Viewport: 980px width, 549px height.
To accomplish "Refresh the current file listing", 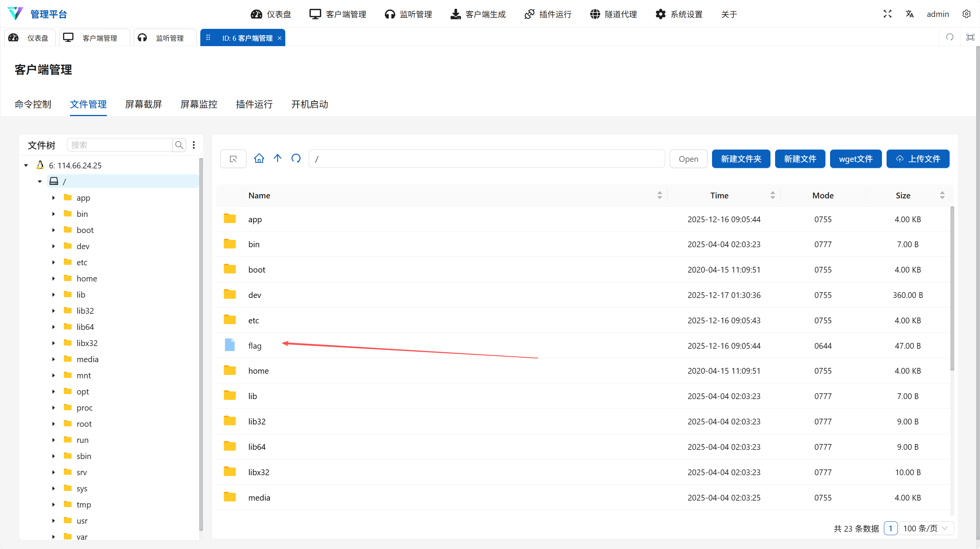I will tap(296, 158).
